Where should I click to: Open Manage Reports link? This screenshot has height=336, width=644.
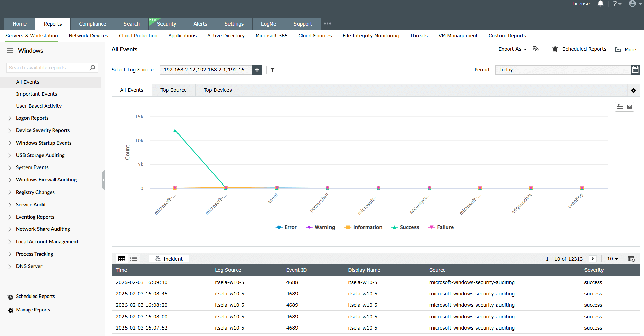29,310
